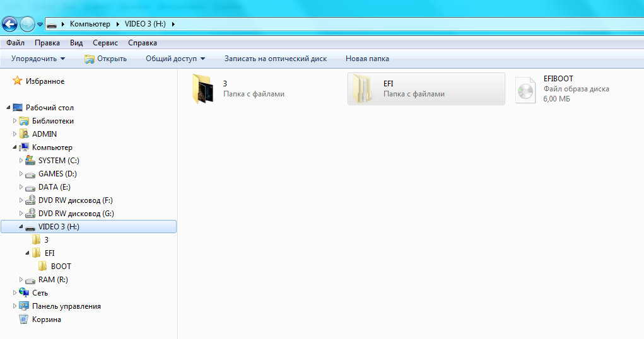The height and width of the screenshot is (339, 644).
Task: Open the dropdown arrow after Компьютер in the address bar
Action: [118, 24]
